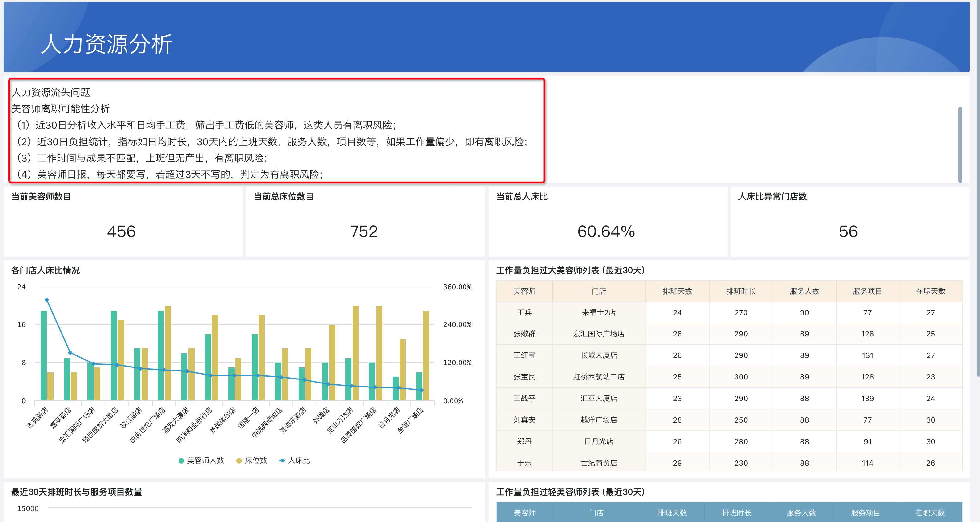
Task: Click the 当前总人床比 value 60.64%
Action: (606, 231)
